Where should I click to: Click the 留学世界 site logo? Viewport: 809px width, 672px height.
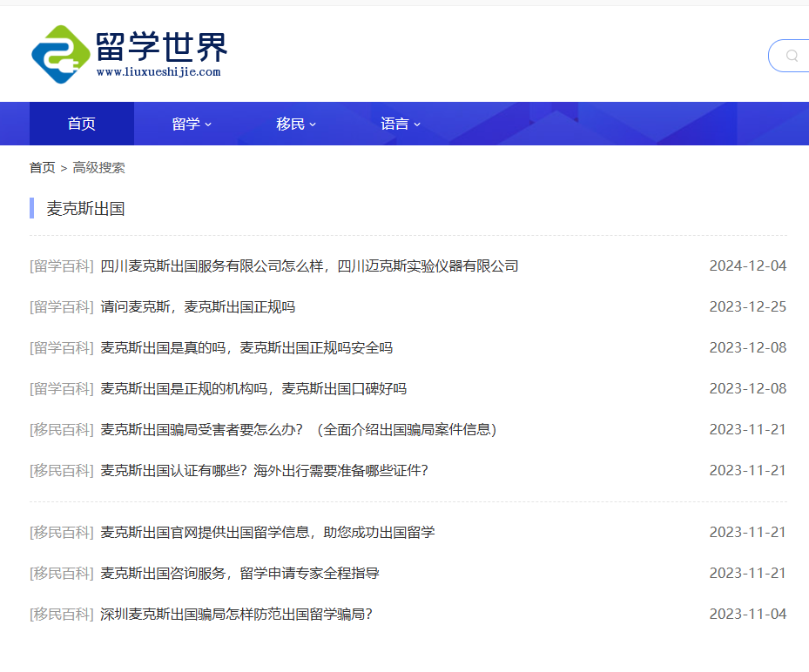click(x=130, y=54)
